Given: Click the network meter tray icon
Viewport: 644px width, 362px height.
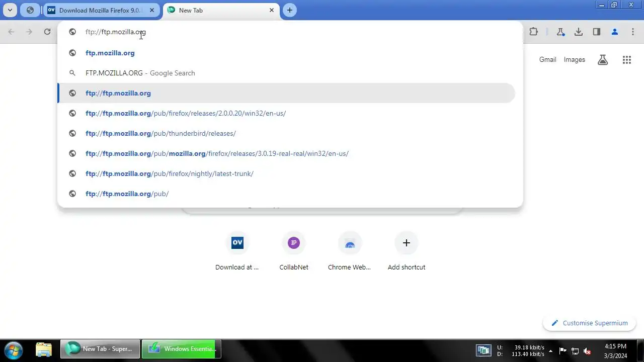Looking at the screenshot, I should (x=484, y=350).
